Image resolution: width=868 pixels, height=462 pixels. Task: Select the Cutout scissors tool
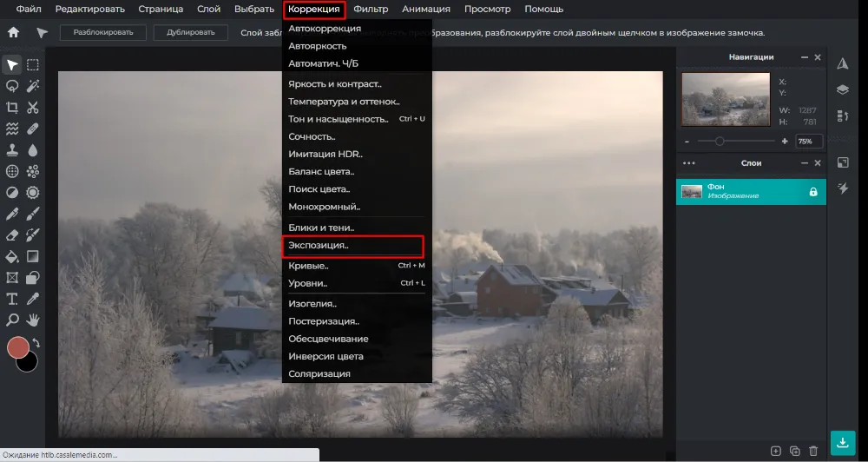tap(33, 108)
